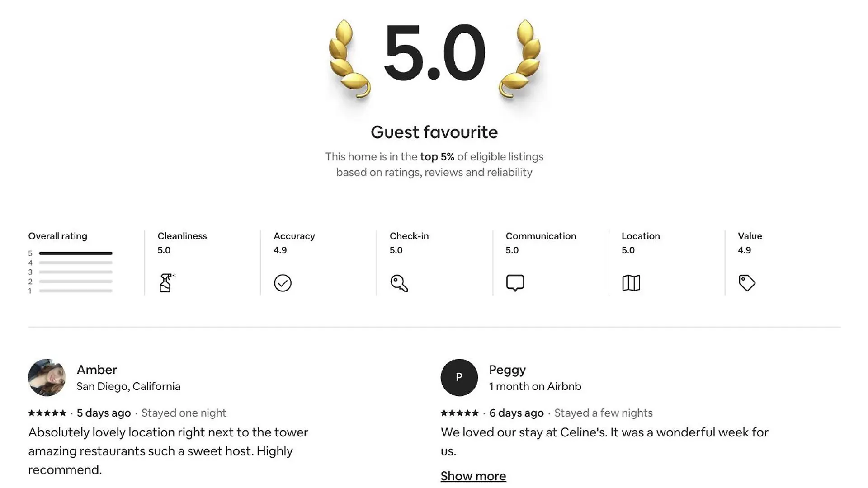
Task: Click the large 5.0 rating score
Action: pyautogui.click(x=434, y=53)
